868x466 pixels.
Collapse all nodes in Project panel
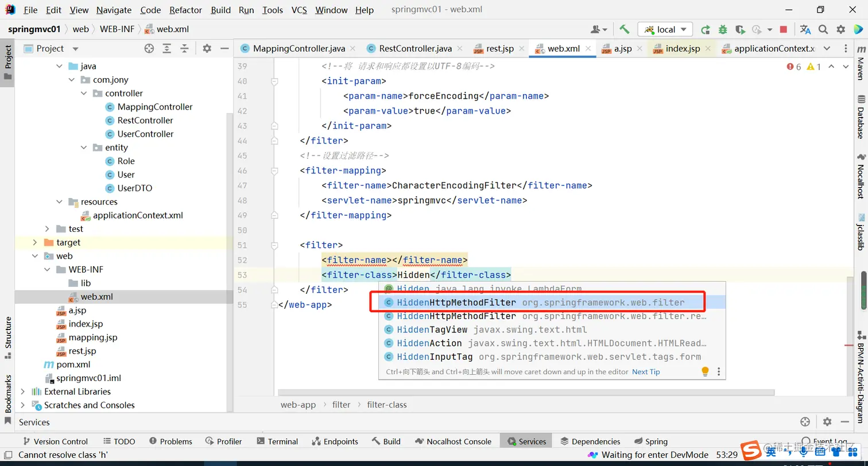(x=184, y=49)
